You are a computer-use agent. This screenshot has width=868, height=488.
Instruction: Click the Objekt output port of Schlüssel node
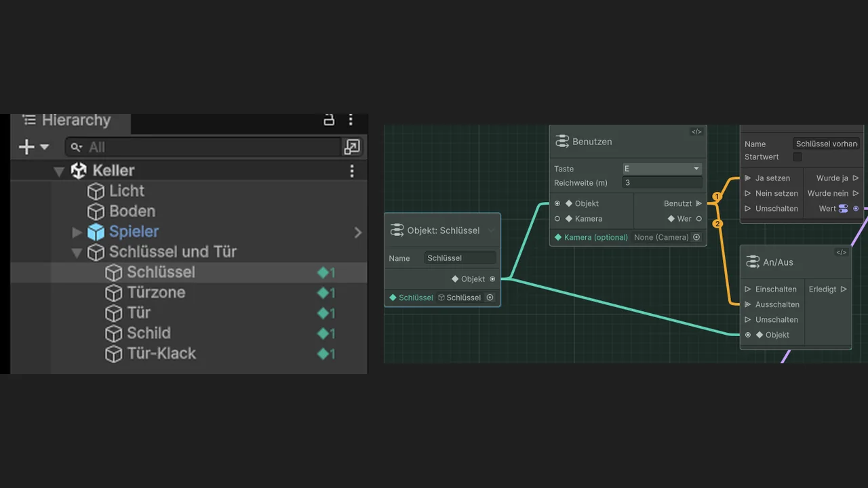[x=492, y=279]
